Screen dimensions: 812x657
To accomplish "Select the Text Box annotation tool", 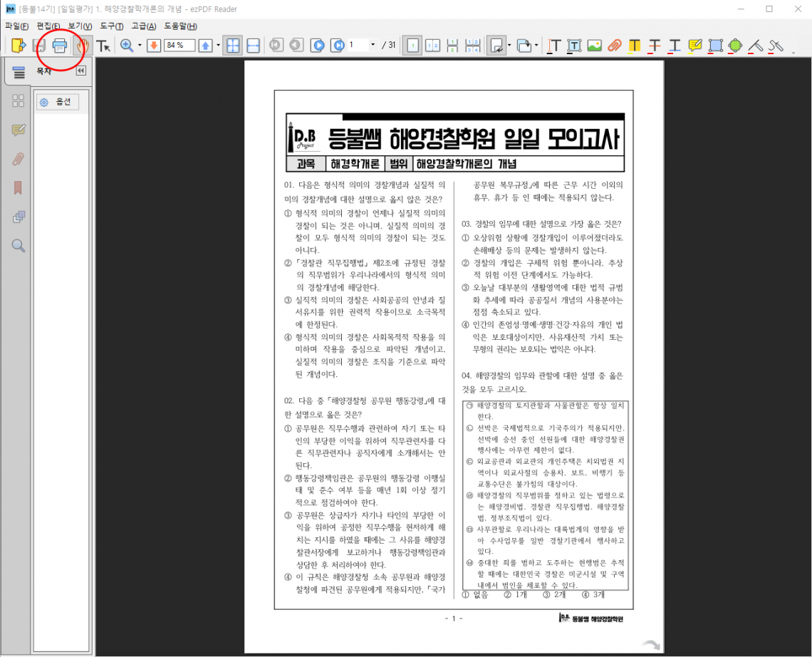I will point(574,46).
